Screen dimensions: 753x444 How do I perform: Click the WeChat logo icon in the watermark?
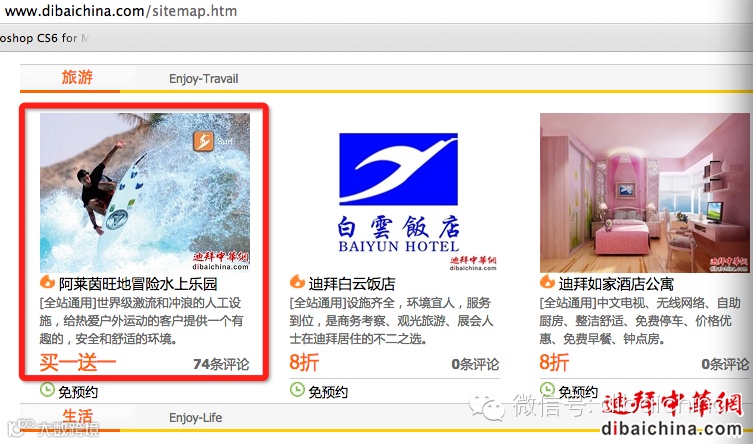click(x=486, y=408)
